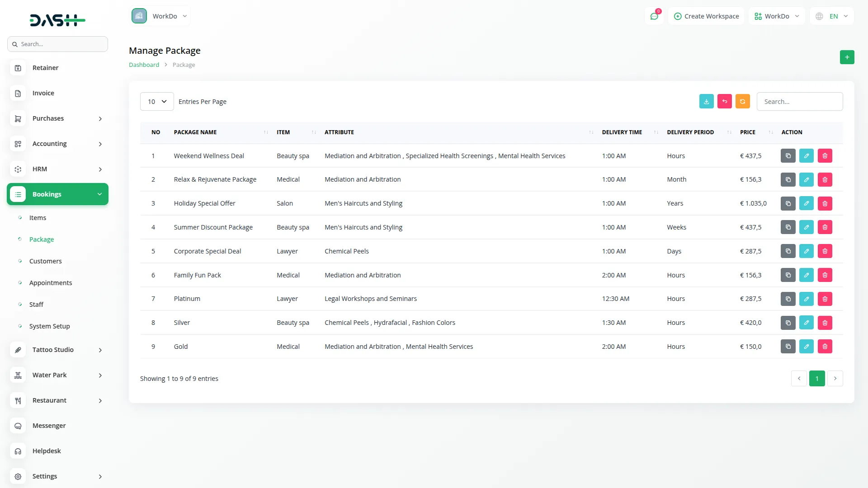
Task: Click the teal download export icon
Action: click(706, 102)
